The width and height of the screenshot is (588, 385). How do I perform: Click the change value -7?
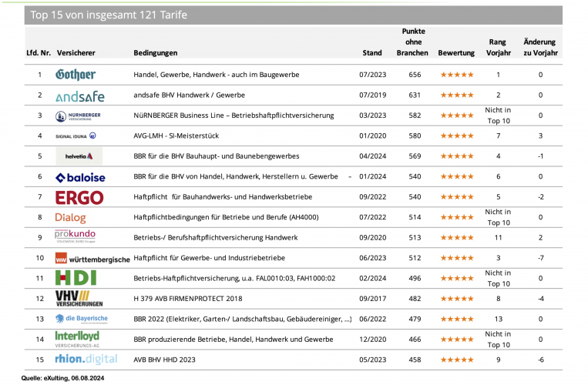pyautogui.click(x=540, y=258)
